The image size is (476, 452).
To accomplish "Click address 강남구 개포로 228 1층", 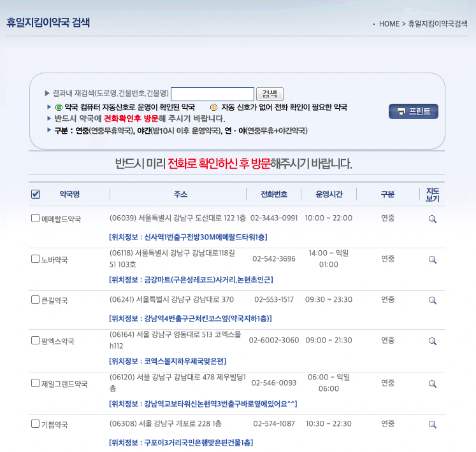I will point(166,423).
